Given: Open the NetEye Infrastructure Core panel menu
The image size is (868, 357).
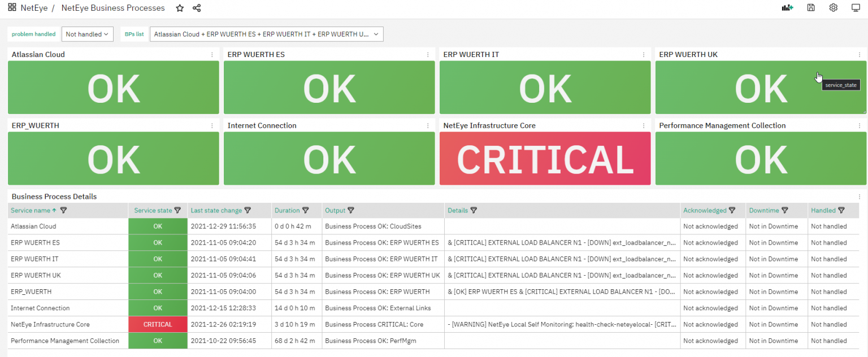Looking at the screenshot, I should click(x=644, y=125).
